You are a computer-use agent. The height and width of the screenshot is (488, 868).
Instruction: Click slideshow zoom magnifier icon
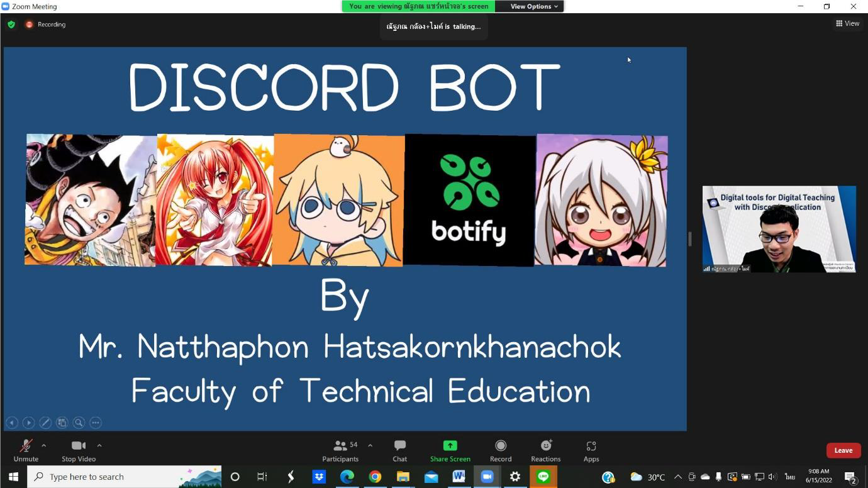click(79, 423)
